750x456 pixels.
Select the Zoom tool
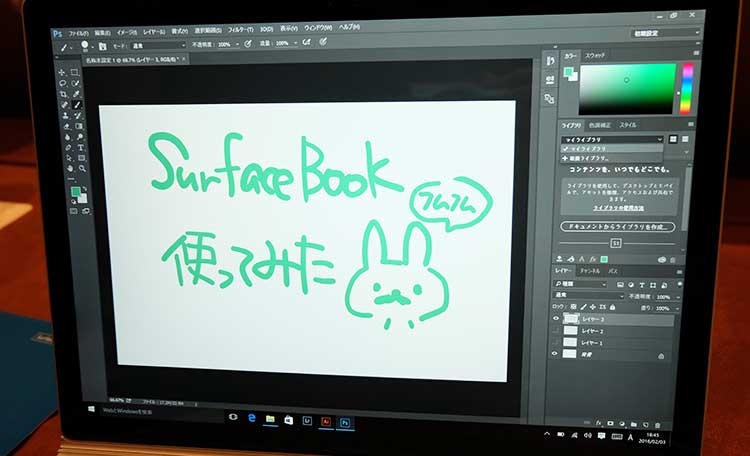click(x=83, y=168)
